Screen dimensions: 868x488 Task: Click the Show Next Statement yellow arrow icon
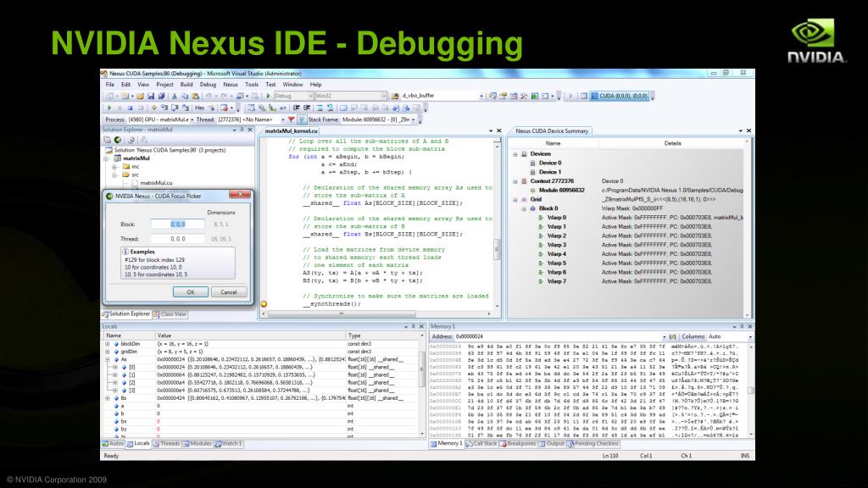tap(154, 108)
